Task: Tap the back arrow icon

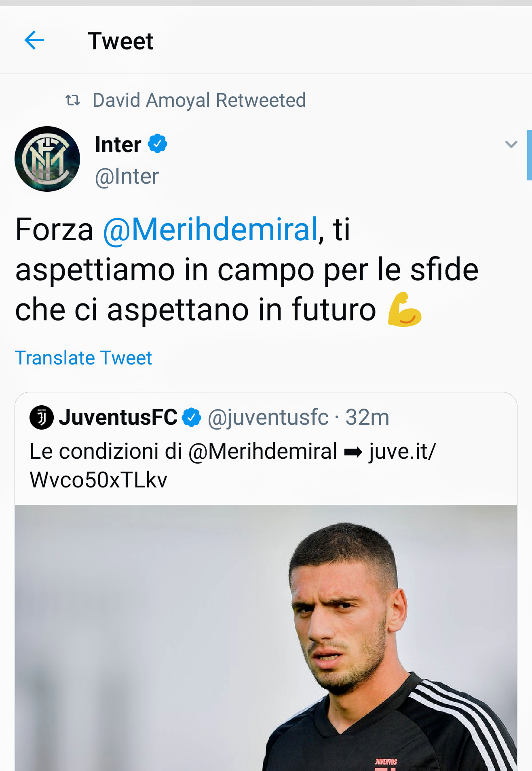Action: click(34, 40)
